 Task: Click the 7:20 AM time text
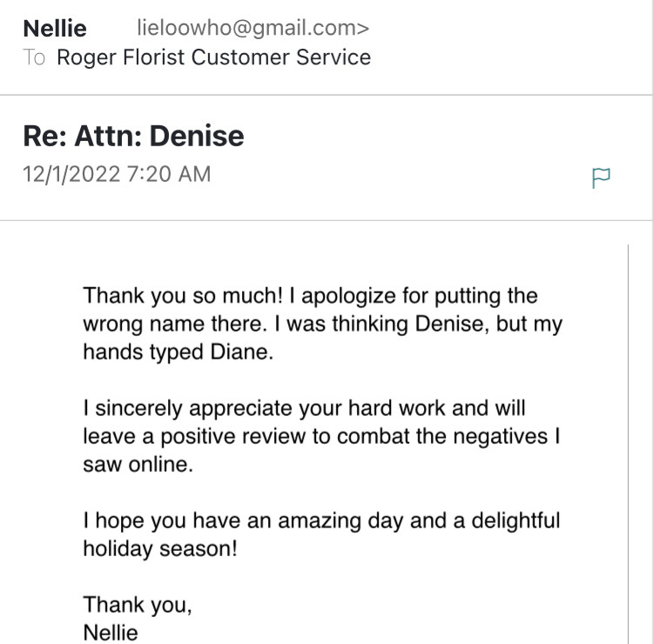[x=169, y=174]
